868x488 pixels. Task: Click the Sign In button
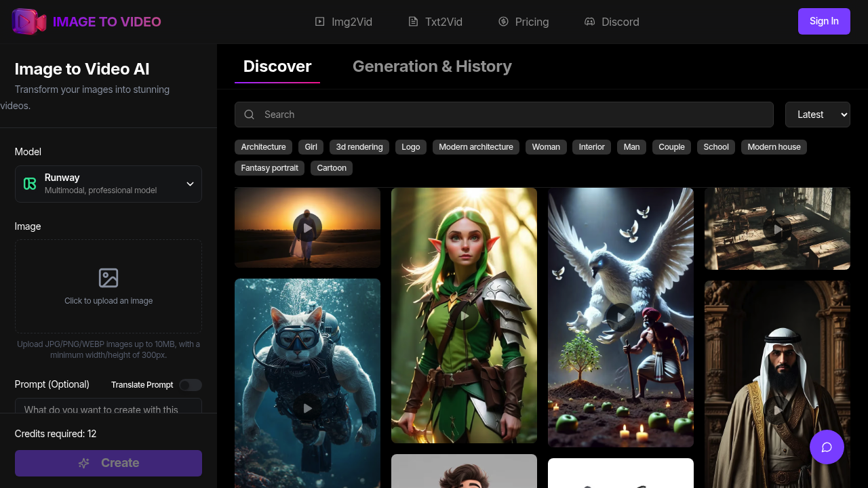pyautogui.click(x=824, y=21)
